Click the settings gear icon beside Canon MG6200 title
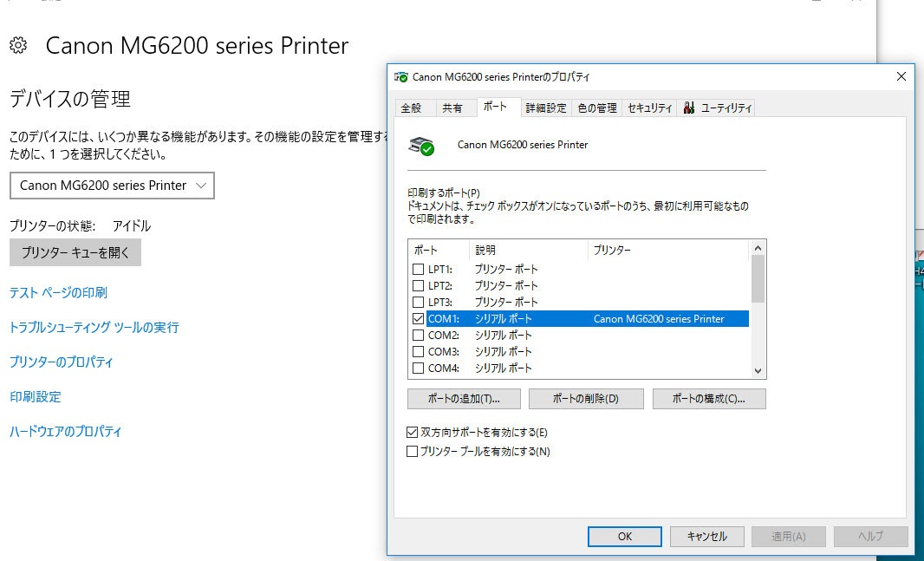924x561 pixels. click(18, 45)
